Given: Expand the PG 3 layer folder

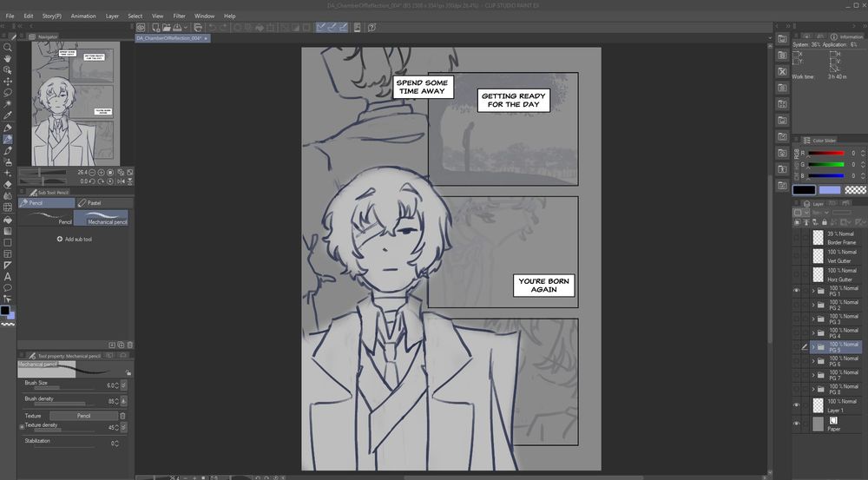Looking at the screenshot, I should coord(813,319).
